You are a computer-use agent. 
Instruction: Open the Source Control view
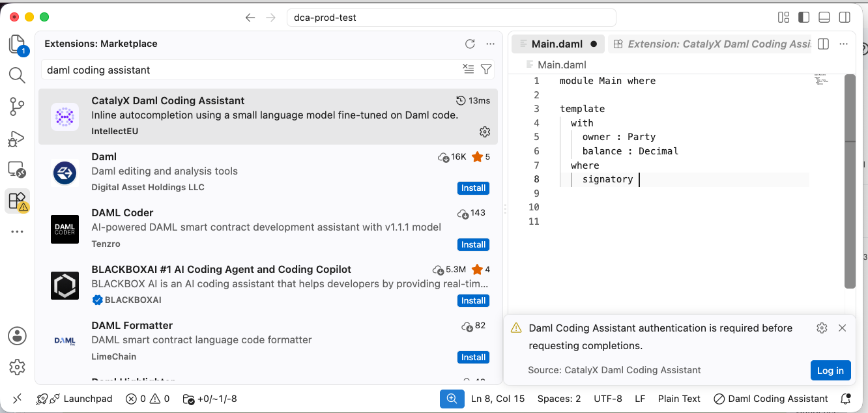point(17,107)
